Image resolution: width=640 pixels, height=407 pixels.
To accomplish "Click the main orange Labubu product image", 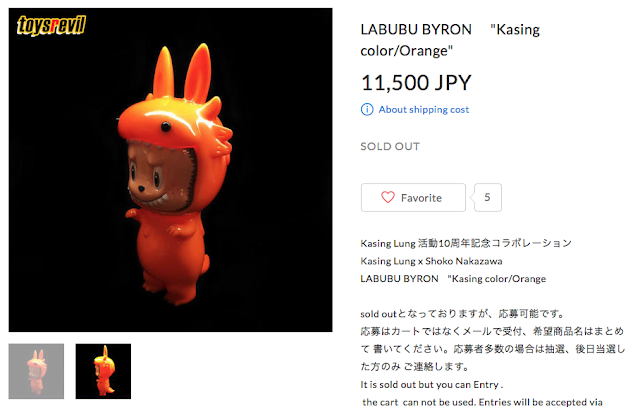I will (171, 170).
